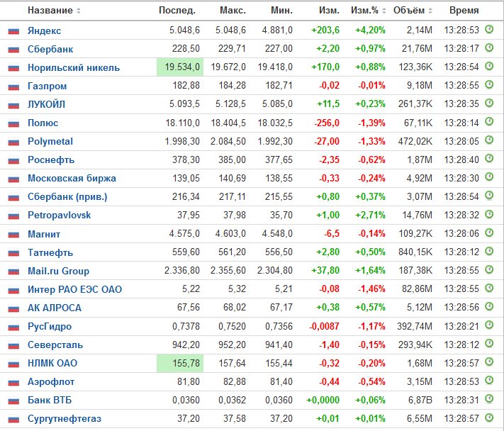The image size is (504, 431).
Task: Click the clock icon in the Сургутнефтегаз row
Action: tap(489, 418)
